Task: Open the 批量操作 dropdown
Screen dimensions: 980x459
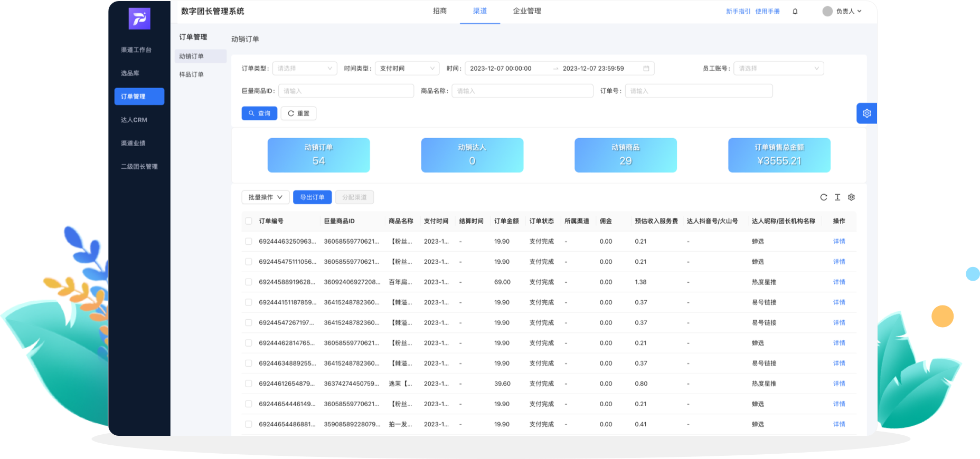Action: coord(265,197)
